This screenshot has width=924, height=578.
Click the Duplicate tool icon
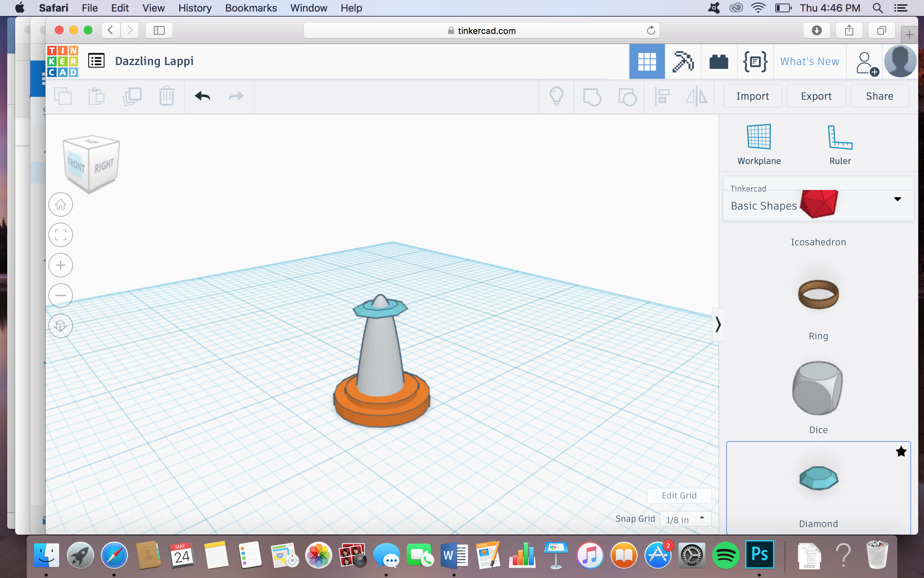[x=132, y=96]
